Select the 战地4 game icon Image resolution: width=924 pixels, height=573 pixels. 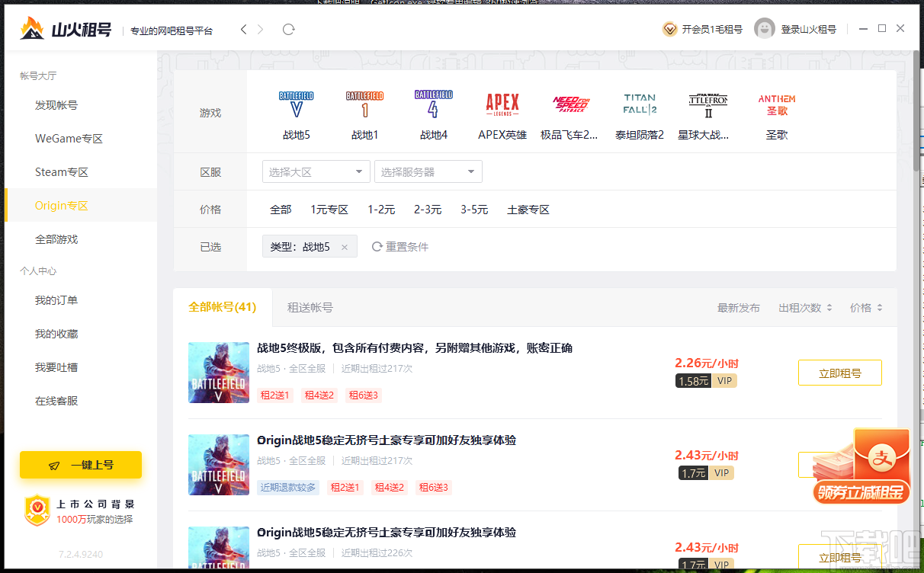pos(434,105)
